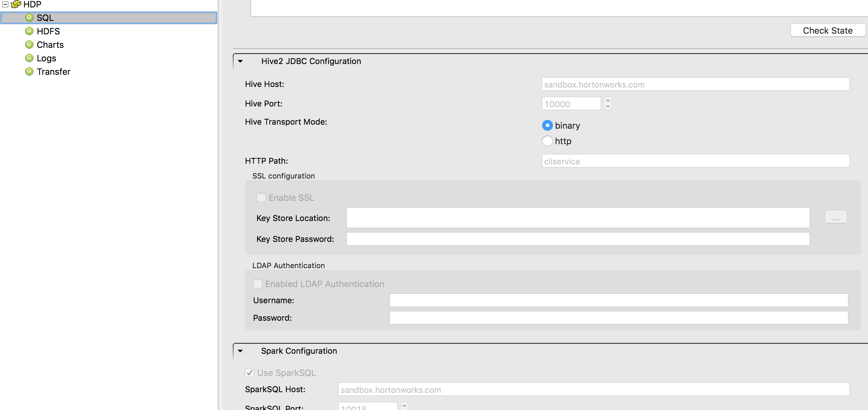This screenshot has height=410, width=868.
Task: Select the http transport mode radio button
Action: click(x=547, y=141)
